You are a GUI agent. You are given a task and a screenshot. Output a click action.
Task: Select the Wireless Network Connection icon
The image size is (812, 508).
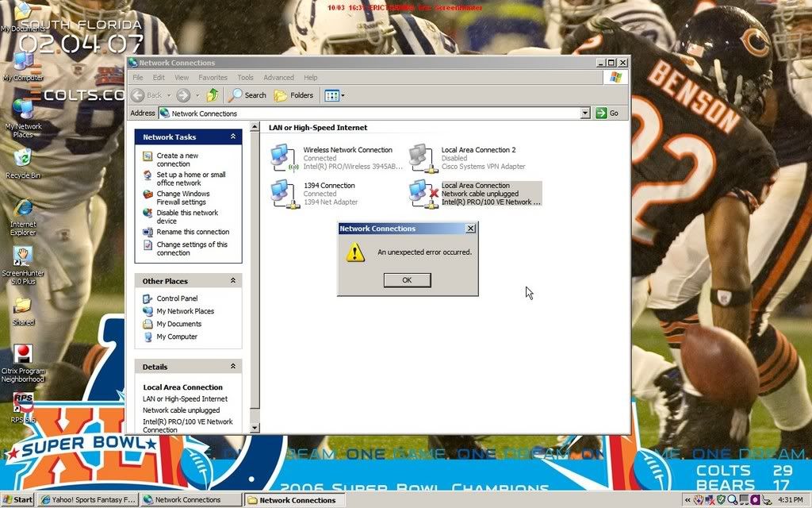(x=284, y=158)
